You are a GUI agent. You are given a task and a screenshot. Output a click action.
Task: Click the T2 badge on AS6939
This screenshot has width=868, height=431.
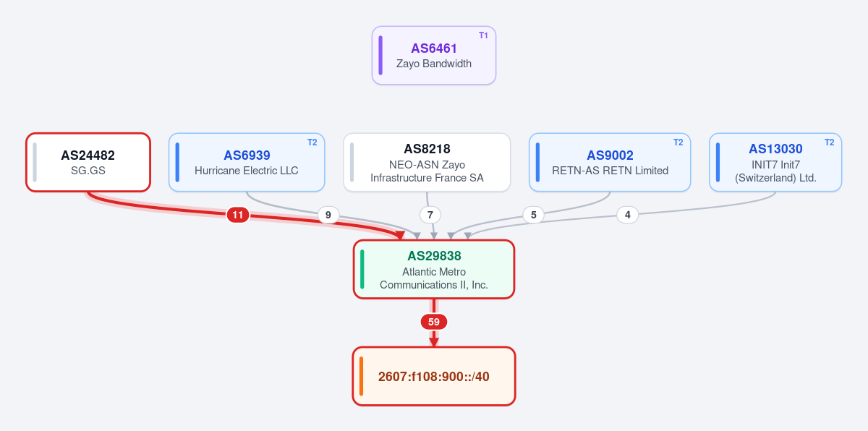click(x=312, y=142)
